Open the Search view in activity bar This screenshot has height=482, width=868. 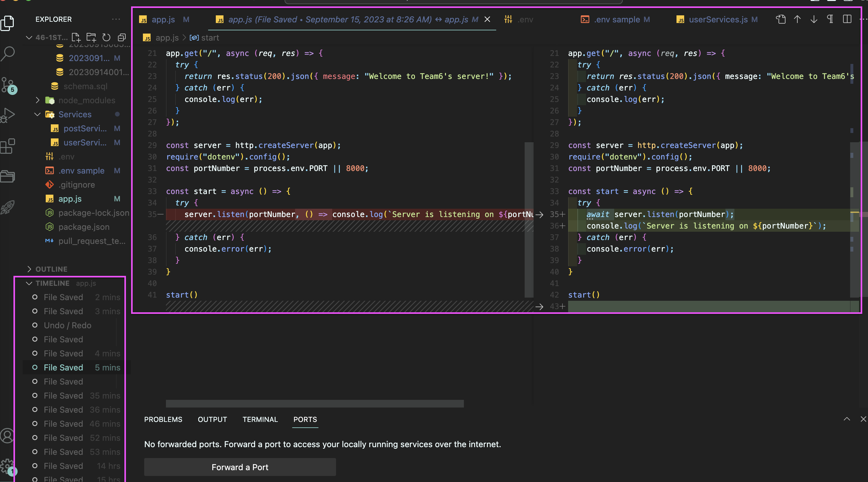8,53
